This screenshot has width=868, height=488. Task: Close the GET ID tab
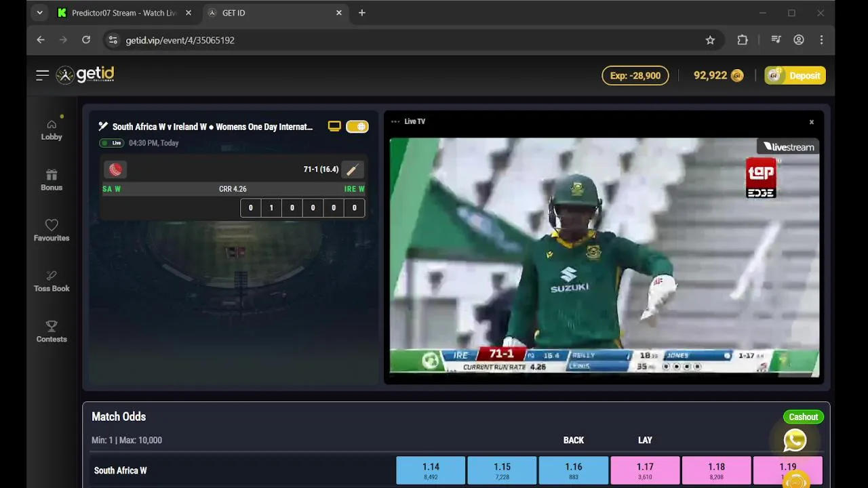[339, 13]
